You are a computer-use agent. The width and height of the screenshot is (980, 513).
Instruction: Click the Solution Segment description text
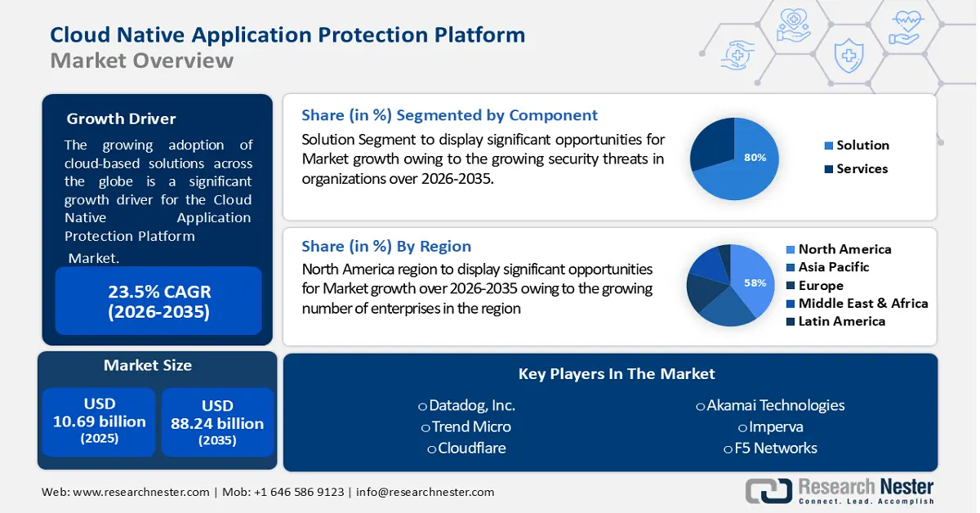(483, 158)
